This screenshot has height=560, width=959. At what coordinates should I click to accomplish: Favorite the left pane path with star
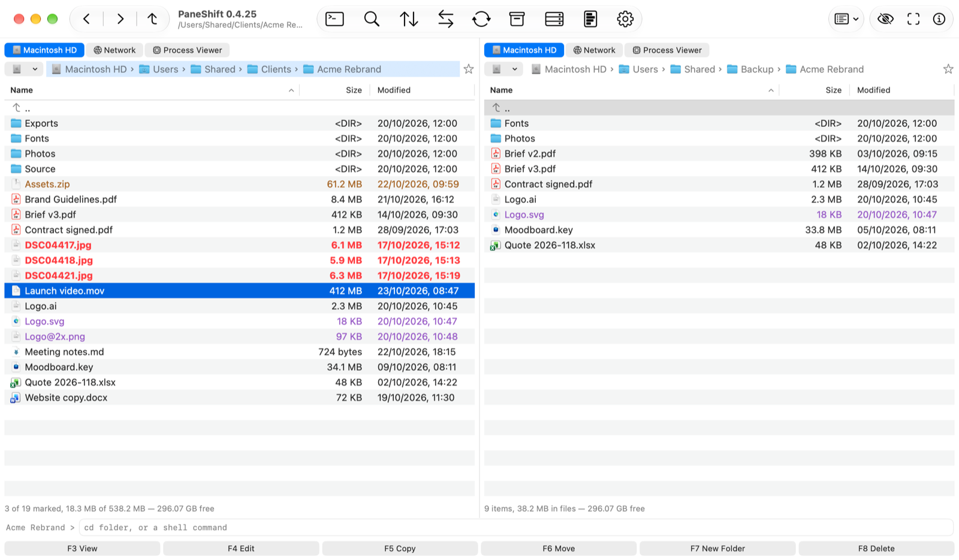pos(469,69)
